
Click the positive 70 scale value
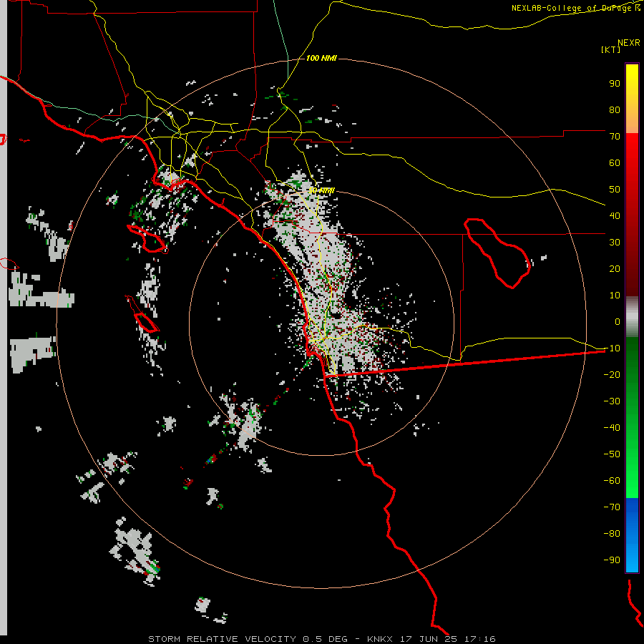click(615, 137)
